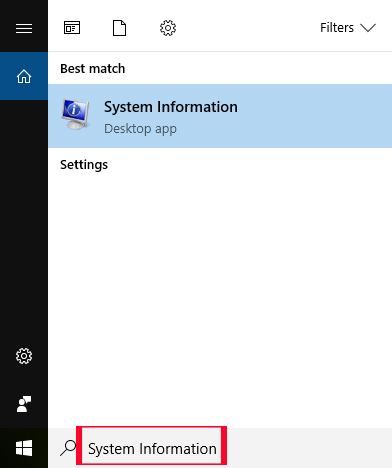Click the search magnifier icon
This screenshot has width=392, height=468.
pos(68,448)
